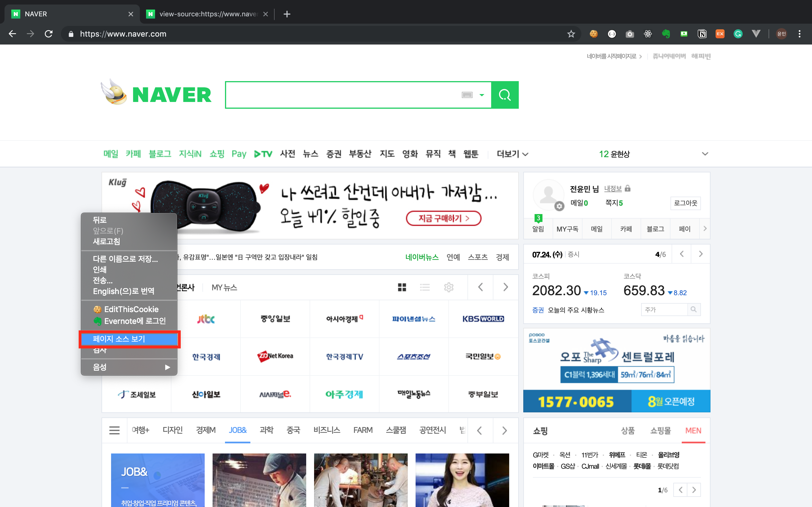Switch newsstand to list view
Viewport: 812px width, 507px height.
[425, 287]
